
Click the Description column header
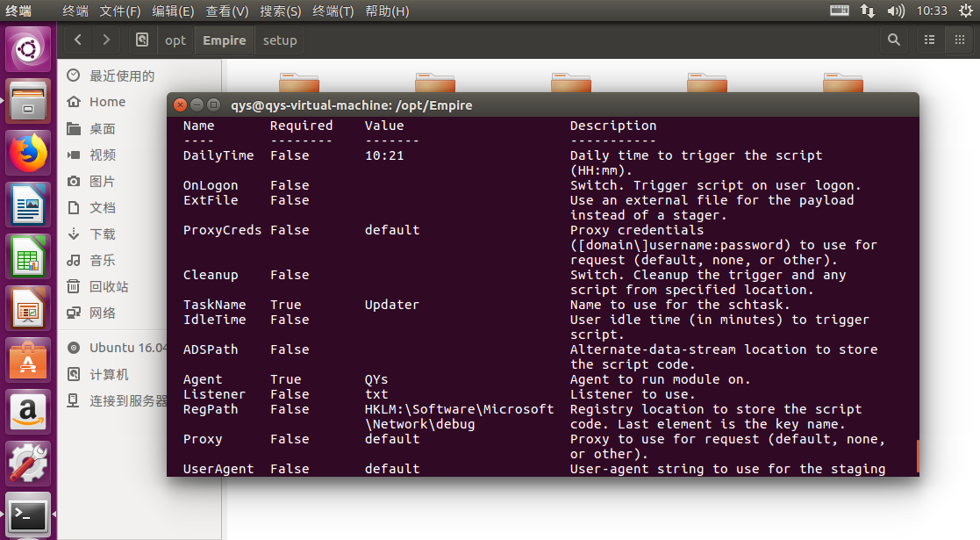pos(613,126)
